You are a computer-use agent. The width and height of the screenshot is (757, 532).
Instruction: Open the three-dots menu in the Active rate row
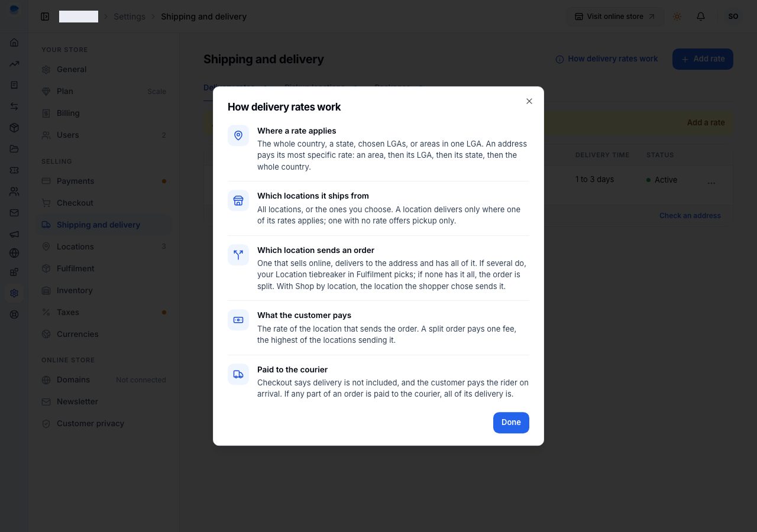pos(711,183)
